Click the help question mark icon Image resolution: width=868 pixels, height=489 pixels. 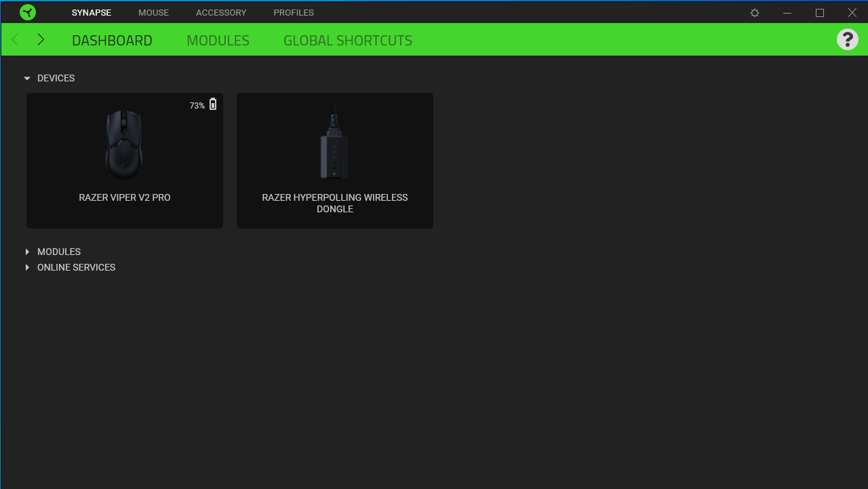[x=847, y=39]
